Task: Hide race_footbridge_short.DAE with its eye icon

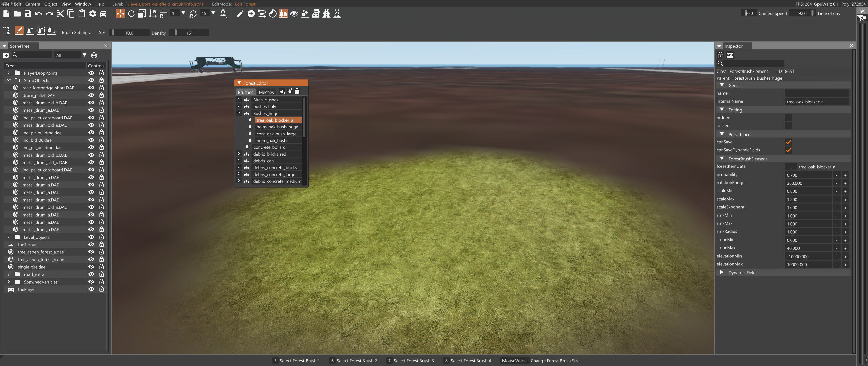Action: click(x=91, y=88)
